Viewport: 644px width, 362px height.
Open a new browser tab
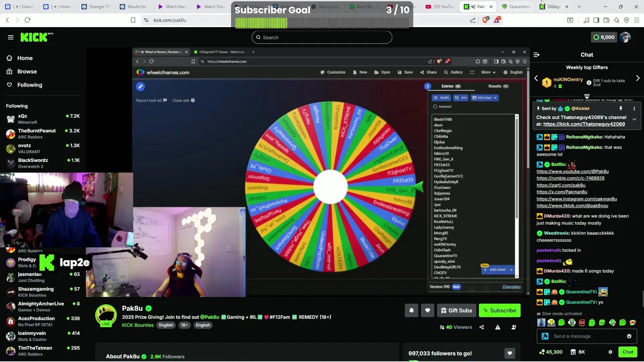click(579, 7)
